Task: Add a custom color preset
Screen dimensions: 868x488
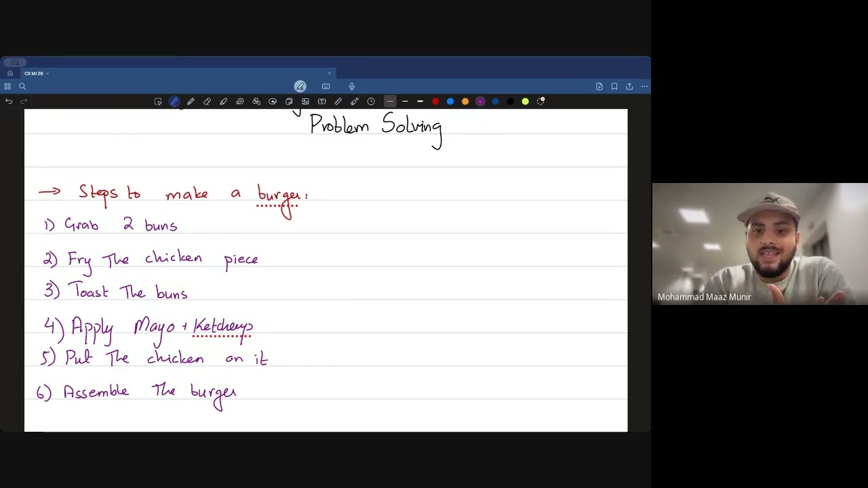Action: tap(540, 101)
